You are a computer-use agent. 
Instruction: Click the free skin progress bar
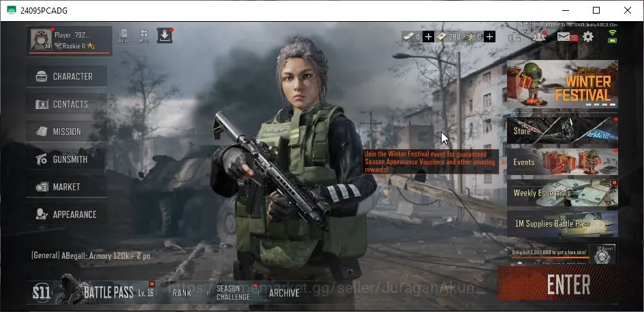550,258
